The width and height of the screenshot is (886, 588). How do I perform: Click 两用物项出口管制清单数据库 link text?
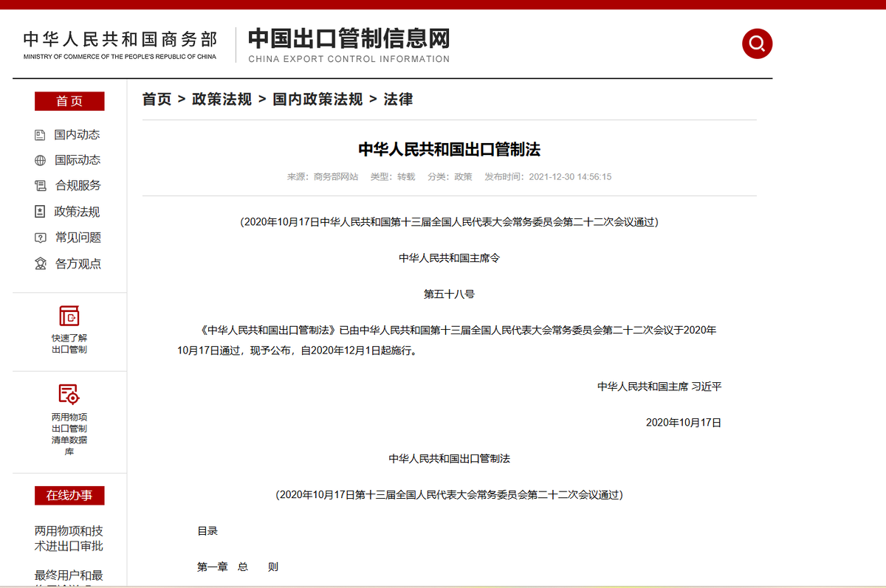[x=69, y=434]
